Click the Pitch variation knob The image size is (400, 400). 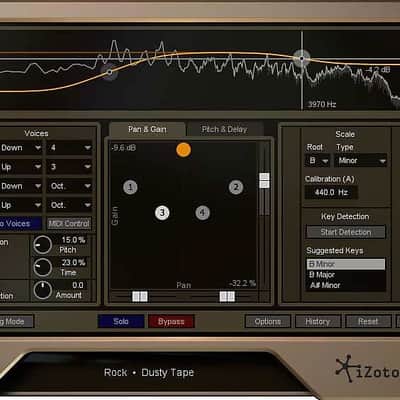point(43,245)
